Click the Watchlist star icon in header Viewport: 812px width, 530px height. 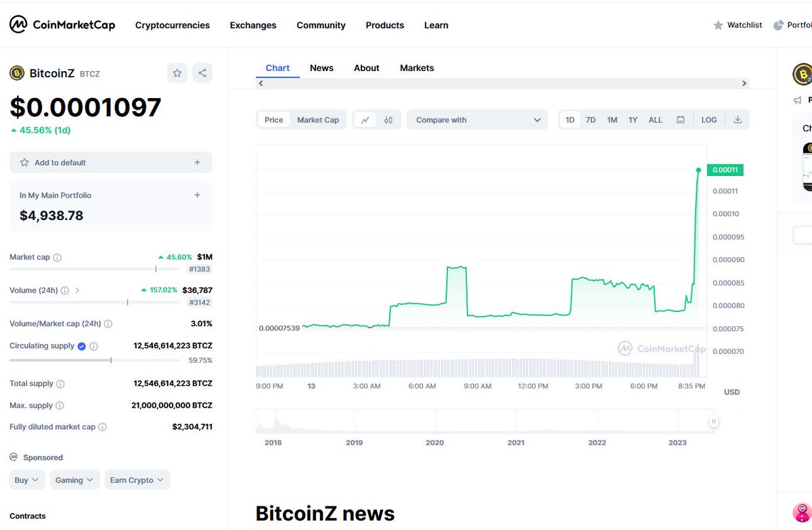718,25
